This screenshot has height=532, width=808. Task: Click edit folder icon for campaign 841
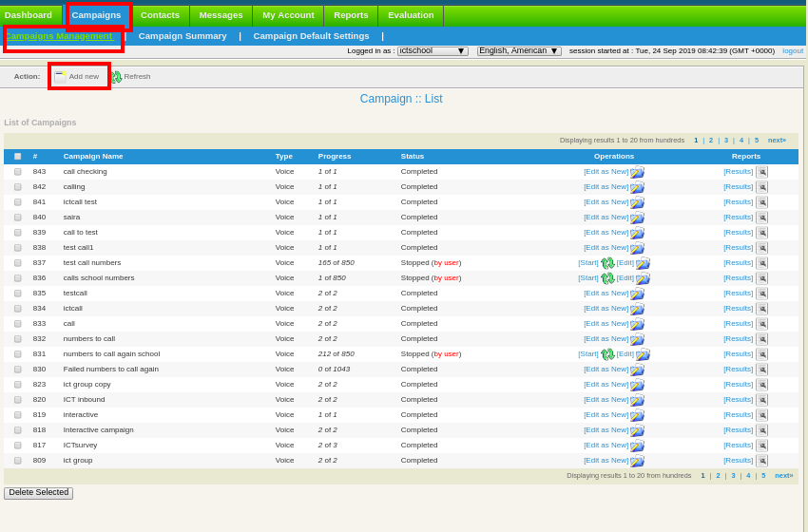point(637,202)
